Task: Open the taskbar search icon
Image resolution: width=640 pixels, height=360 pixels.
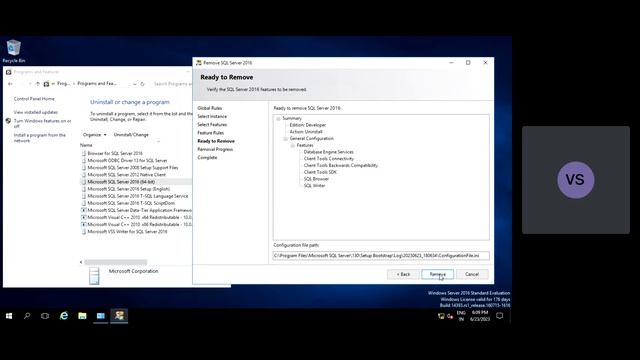Action: pyautogui.click(x=27, y=316)
